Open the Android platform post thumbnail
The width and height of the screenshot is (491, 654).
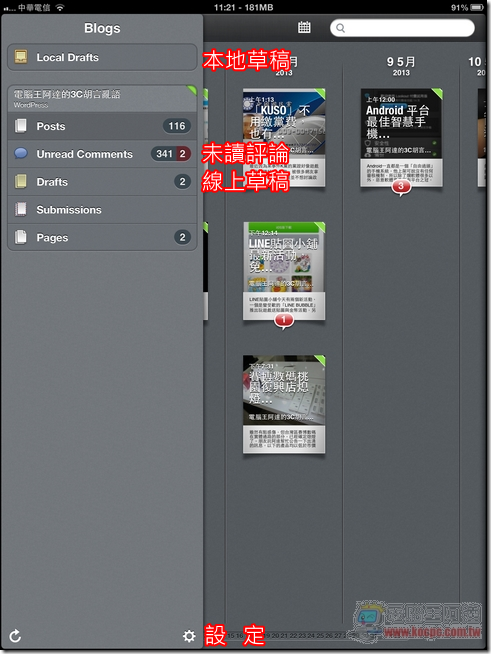click(x=401, y=137)
